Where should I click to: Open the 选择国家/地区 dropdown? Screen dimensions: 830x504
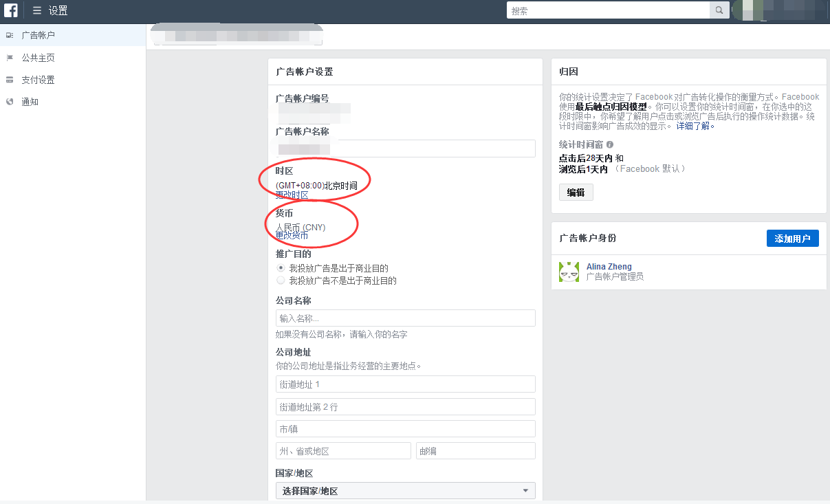point(405,490)
